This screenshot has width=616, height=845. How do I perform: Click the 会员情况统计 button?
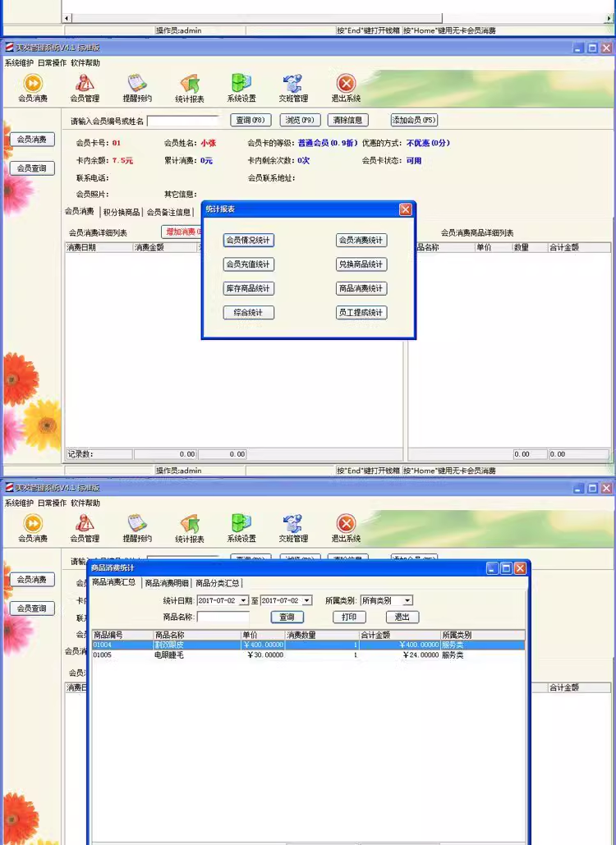[248, 241]
